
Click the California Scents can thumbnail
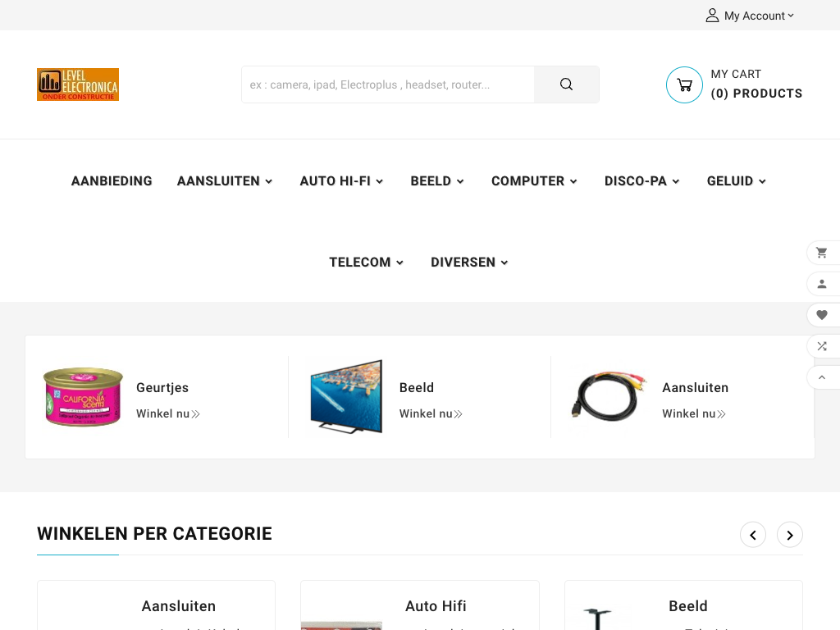(83, 397)
